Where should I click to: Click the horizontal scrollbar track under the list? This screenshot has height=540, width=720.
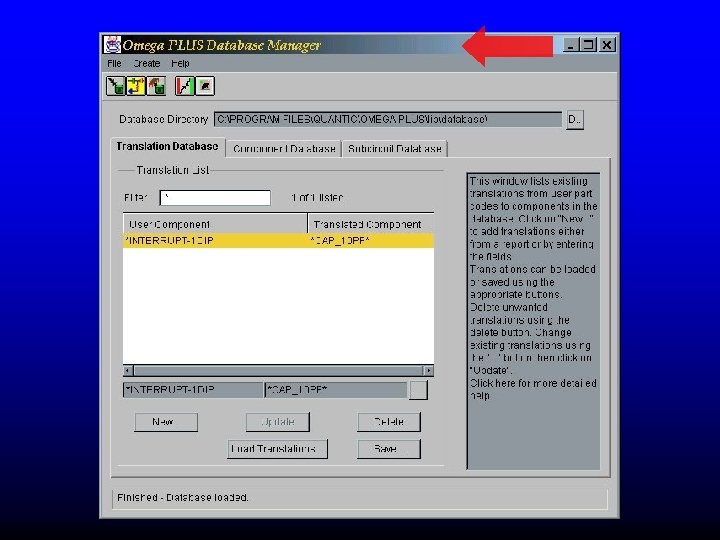pos(278,370)
